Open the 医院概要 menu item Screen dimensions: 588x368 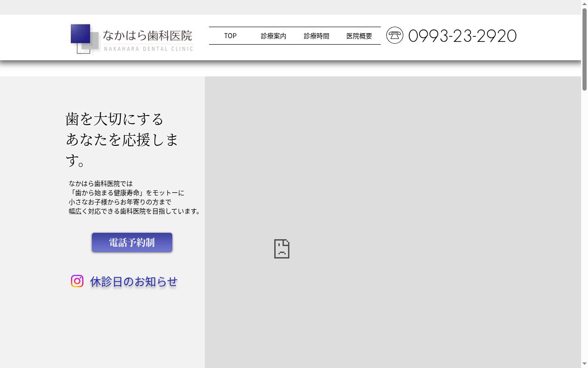coord(359,36)
